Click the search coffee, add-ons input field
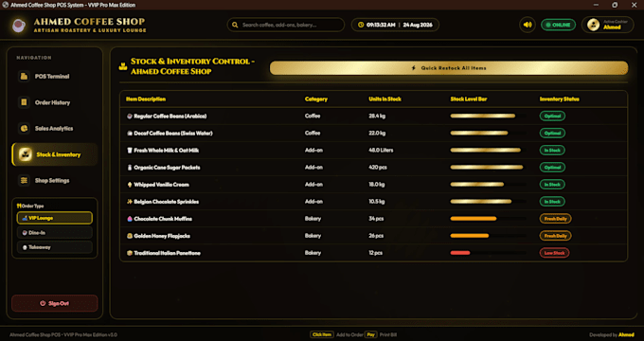The height and width of the screenshot is (341, 644). [285, 25]
